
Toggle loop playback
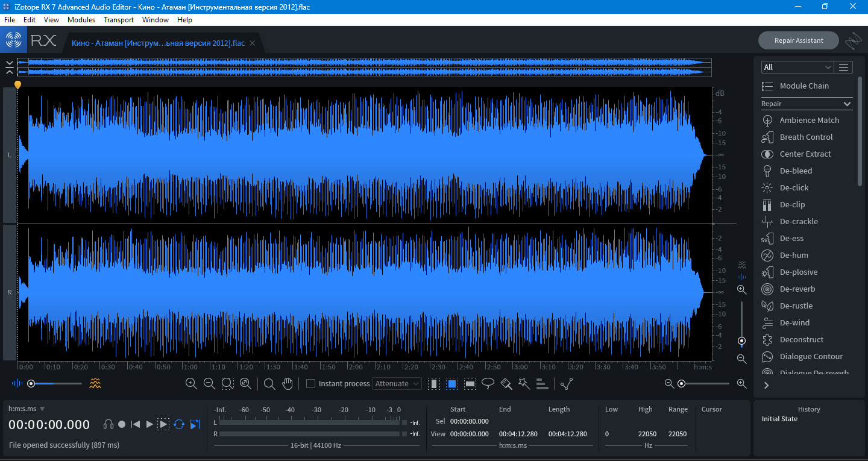tap(179, 424)
